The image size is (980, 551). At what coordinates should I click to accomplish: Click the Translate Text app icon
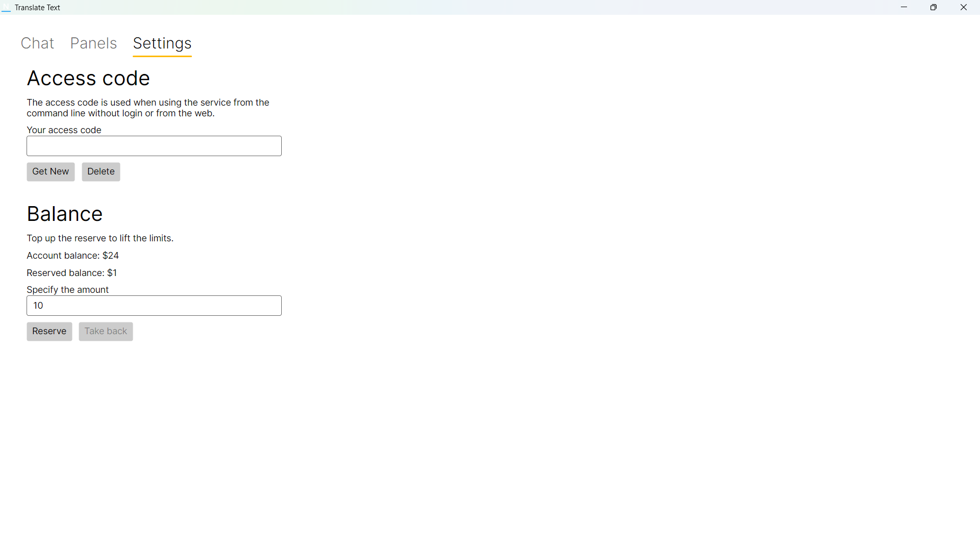coord(6,7)
